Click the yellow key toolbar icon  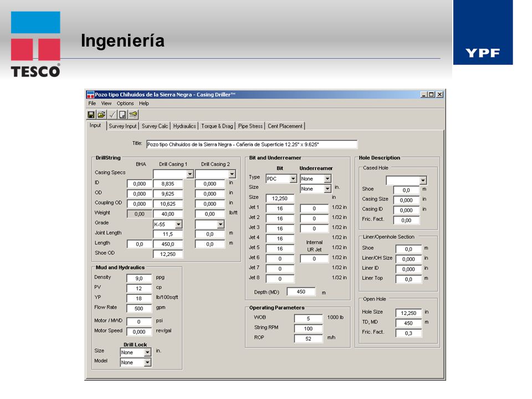pyautogui.click(x=133, y=115)
